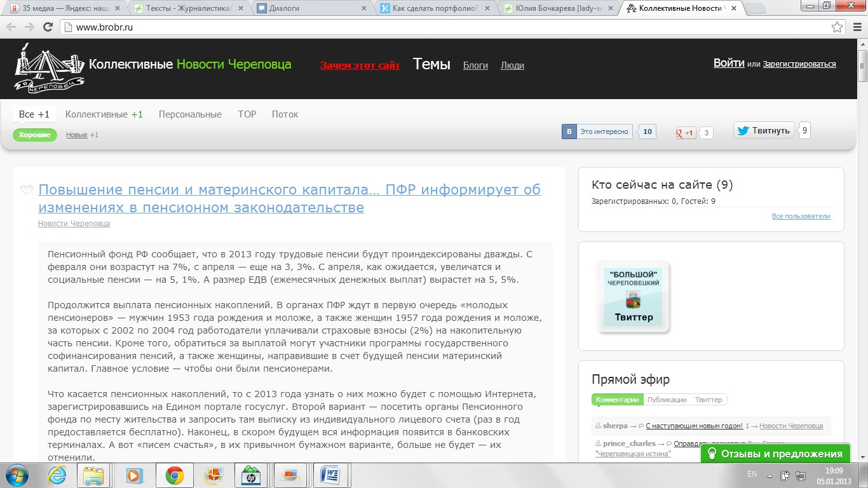Open a new browser tab
The image size is (868, 488).
tap(756, 9)
